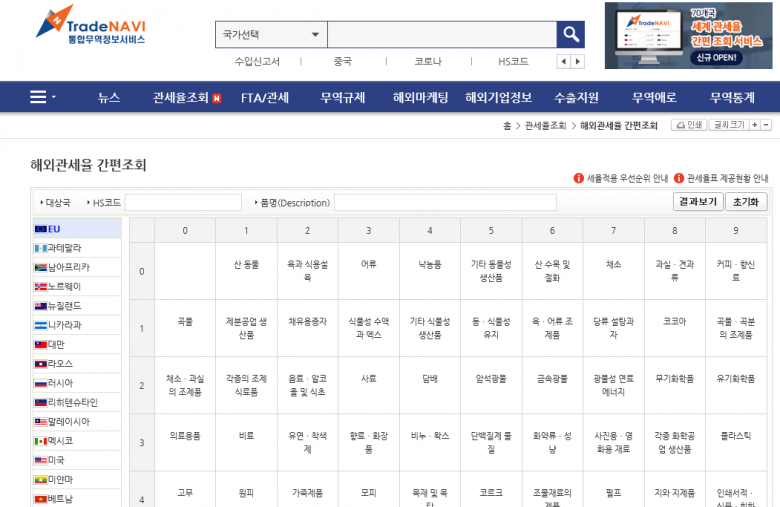This screenshot has width=780, height=507.
Task: Select 미국 in country list
Action: [77, 460]
